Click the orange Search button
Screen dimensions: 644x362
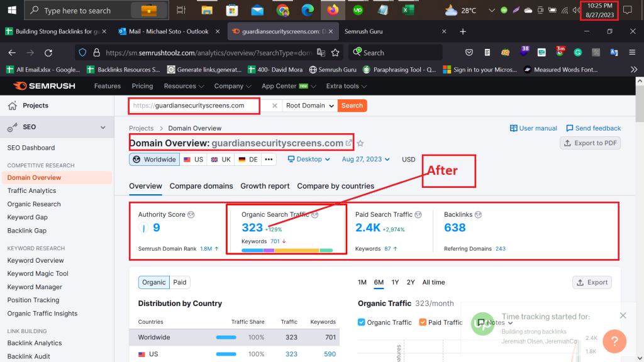[x=352, y=106]
